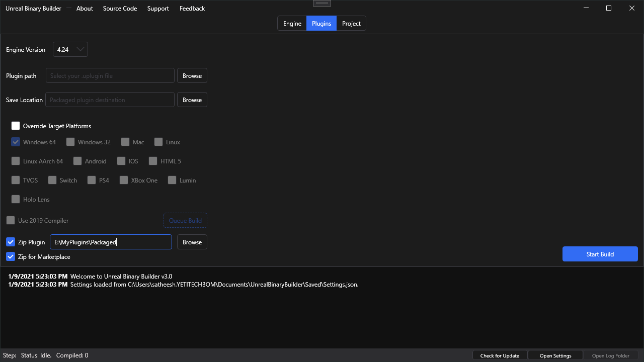Check the Linux platform checkbox
The height and width of the screenshot is (362, 644).
point(158,142)
